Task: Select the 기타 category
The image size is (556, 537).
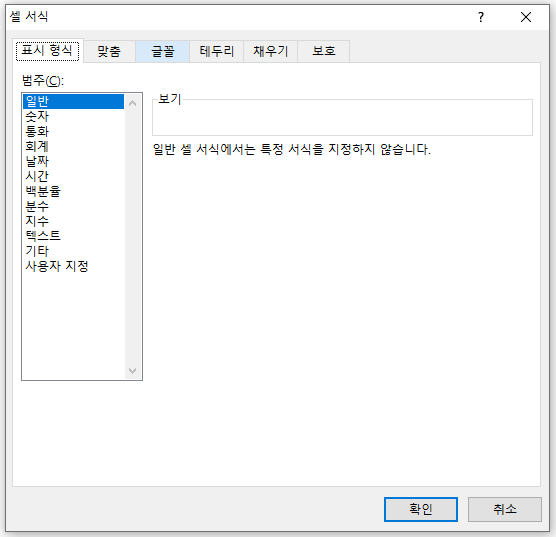Action: (x=73, y=251)
